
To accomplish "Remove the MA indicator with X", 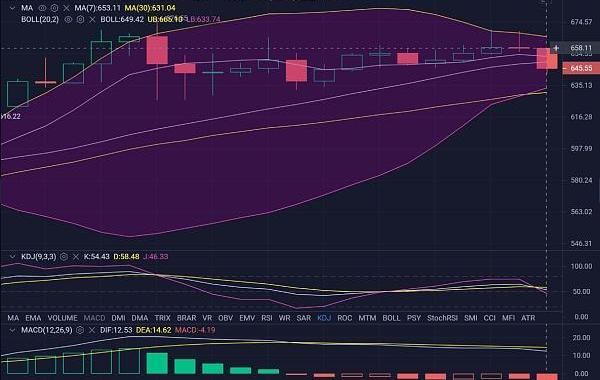I will coord(66,8).
